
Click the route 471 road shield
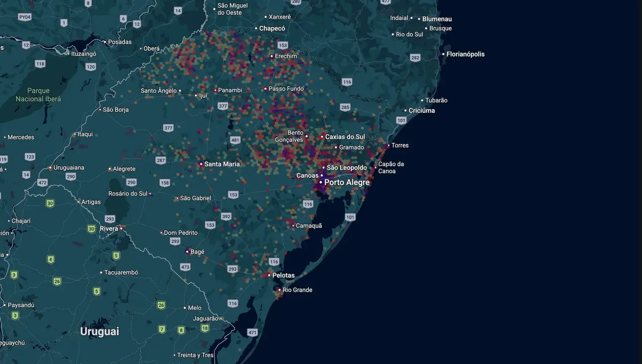[x=253, y=332]
